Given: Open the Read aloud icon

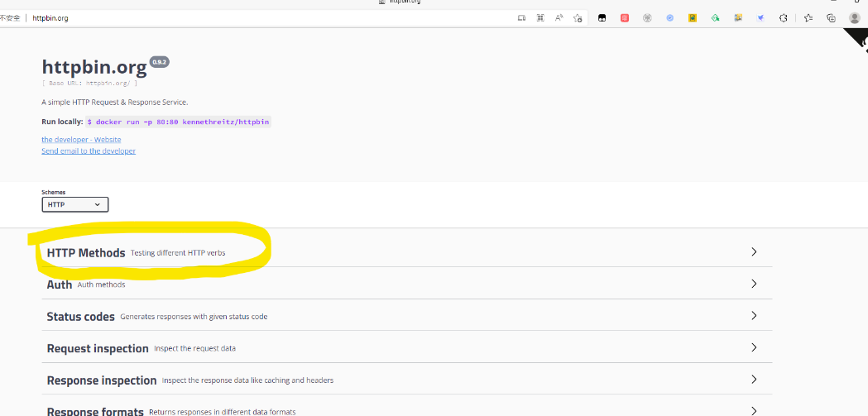Looking at the screenshot, I should 559,17.
